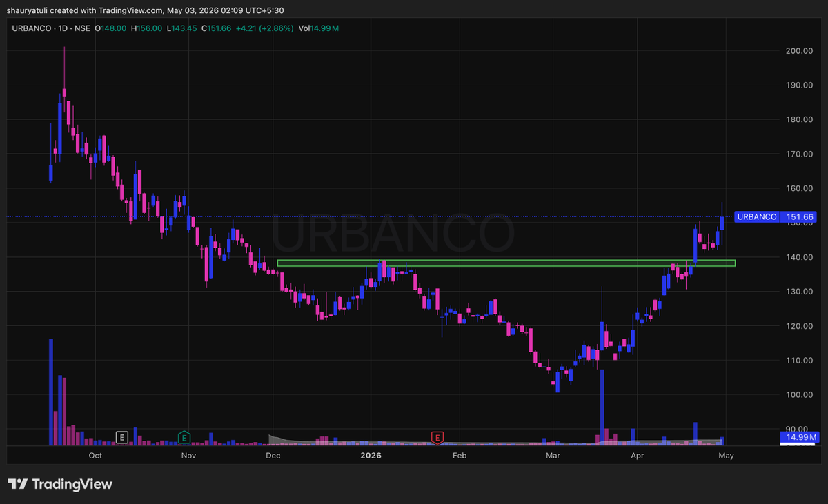Click the 140.00 price axis label
Viewport: 828px width, 504px height.
coord(798,257)
